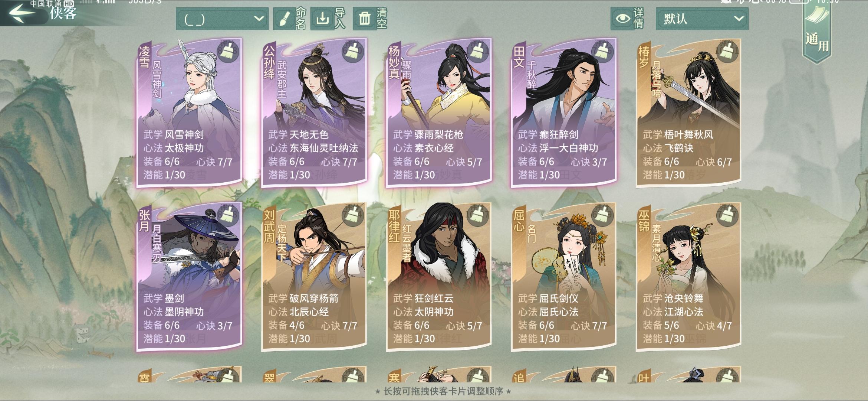Click the broom icon on 耶律红's card
Screen dimensions: 868x401
[478, 215]
